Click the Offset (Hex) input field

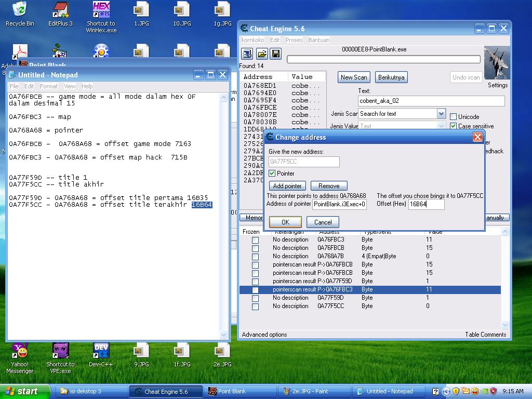point(426,205)
